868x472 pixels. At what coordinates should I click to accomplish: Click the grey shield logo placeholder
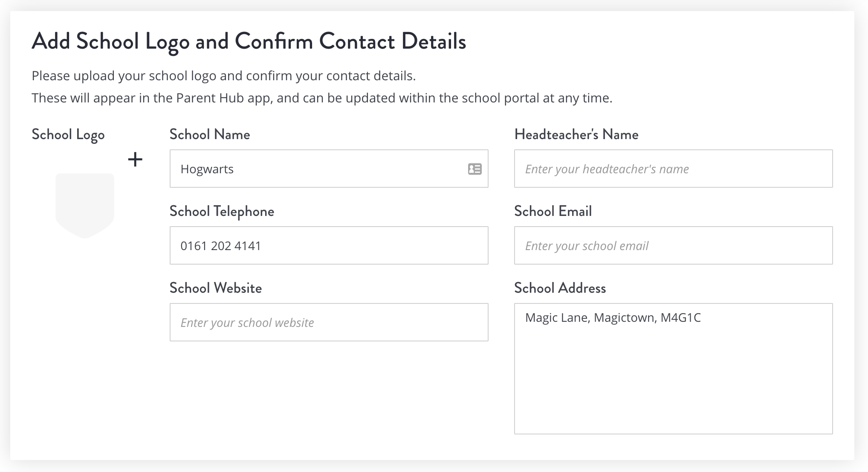coord(85,206)
